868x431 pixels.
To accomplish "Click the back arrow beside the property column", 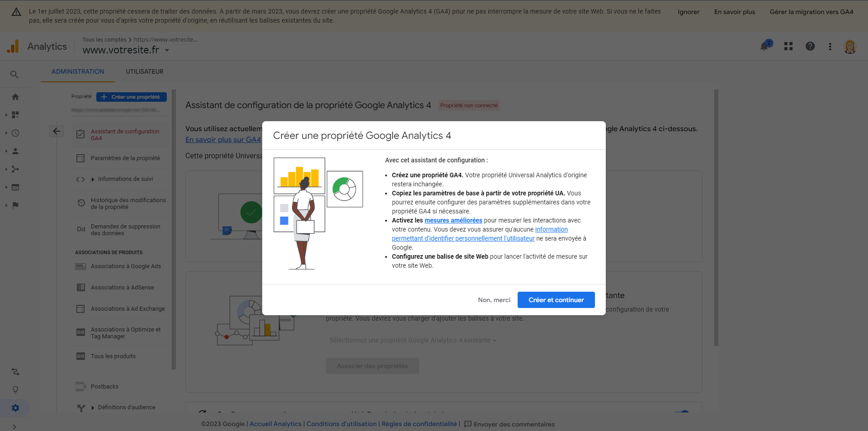I will click(57, 131).
